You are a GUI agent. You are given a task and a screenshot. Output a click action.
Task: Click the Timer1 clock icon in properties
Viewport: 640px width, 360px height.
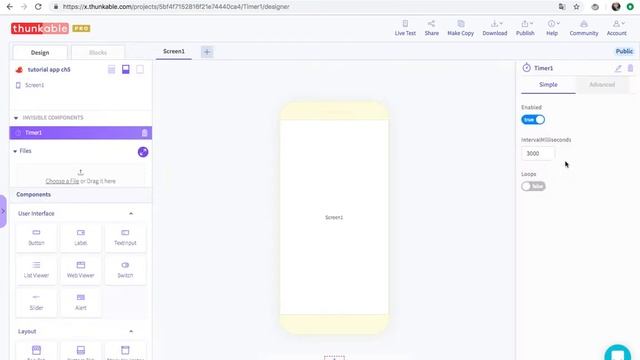527,68
